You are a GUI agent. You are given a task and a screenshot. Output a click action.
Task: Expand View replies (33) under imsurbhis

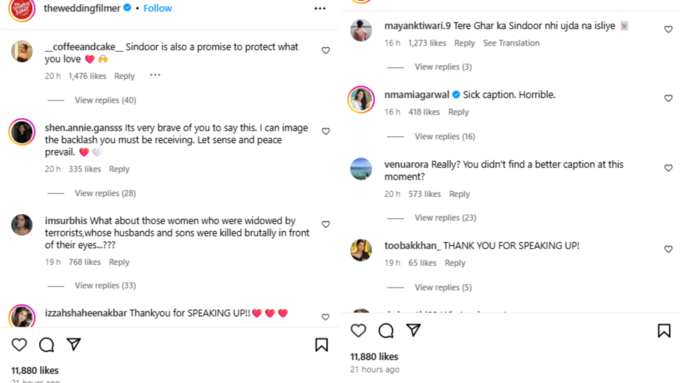pyautogui.click(x=105, y=285)
